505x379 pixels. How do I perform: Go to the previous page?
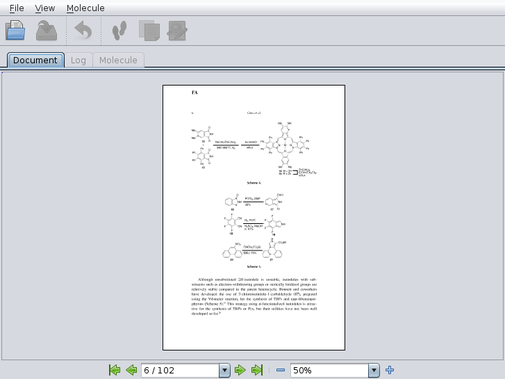[132, 370]
